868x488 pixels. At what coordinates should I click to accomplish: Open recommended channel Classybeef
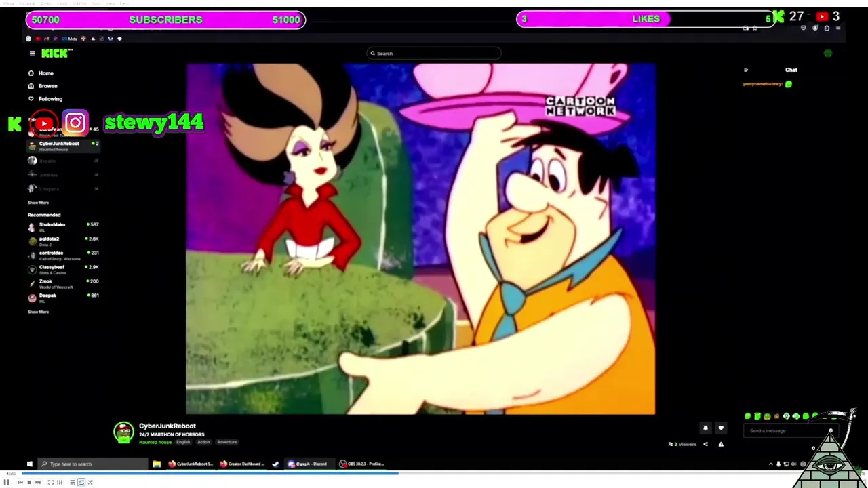coord(63,269)
